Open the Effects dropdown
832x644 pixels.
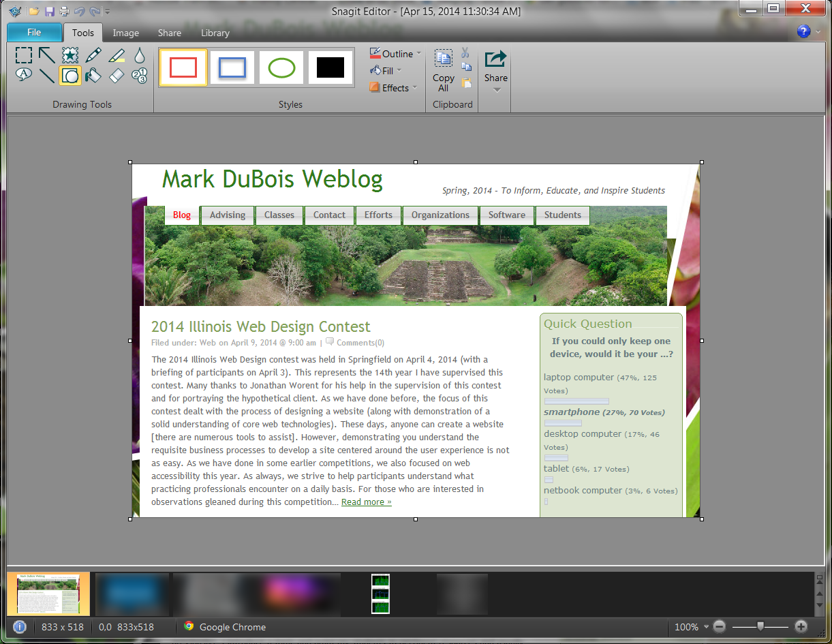pyautogui.click(x=394, y=88)
